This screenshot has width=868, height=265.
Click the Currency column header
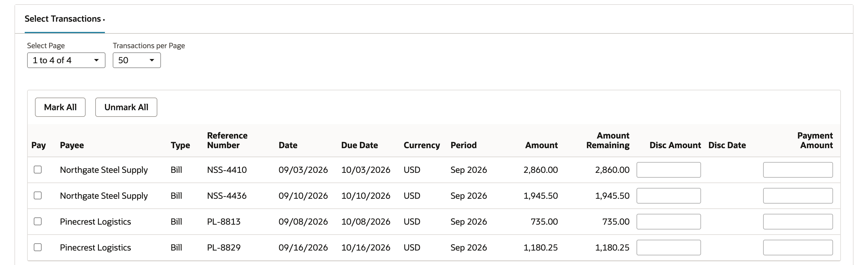point(422,145)
